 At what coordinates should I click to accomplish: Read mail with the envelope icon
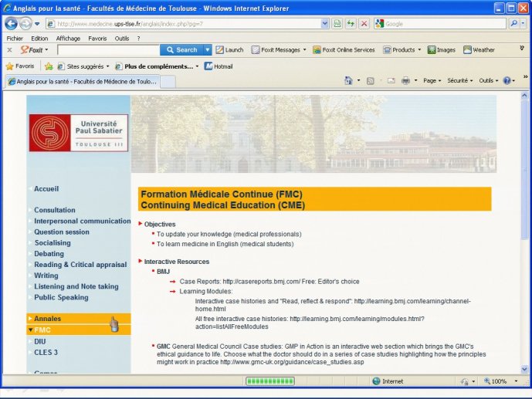[391, 81]
